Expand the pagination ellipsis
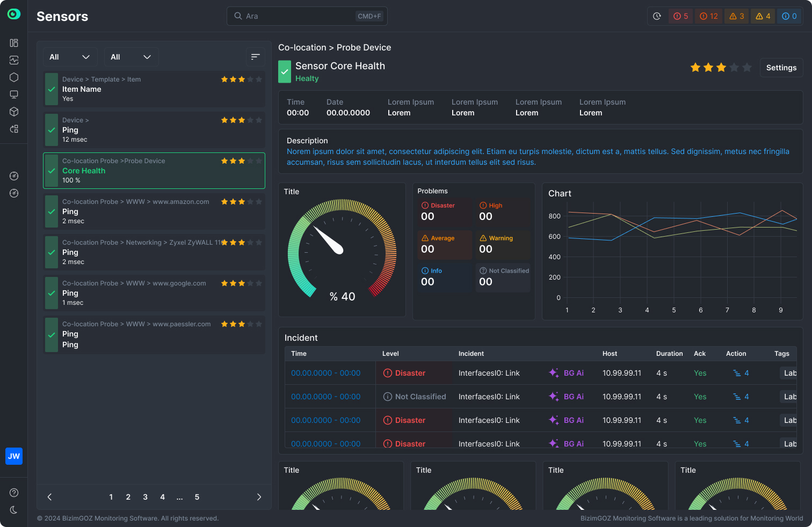Screen dimensions: 812x527 coord(180,497)
